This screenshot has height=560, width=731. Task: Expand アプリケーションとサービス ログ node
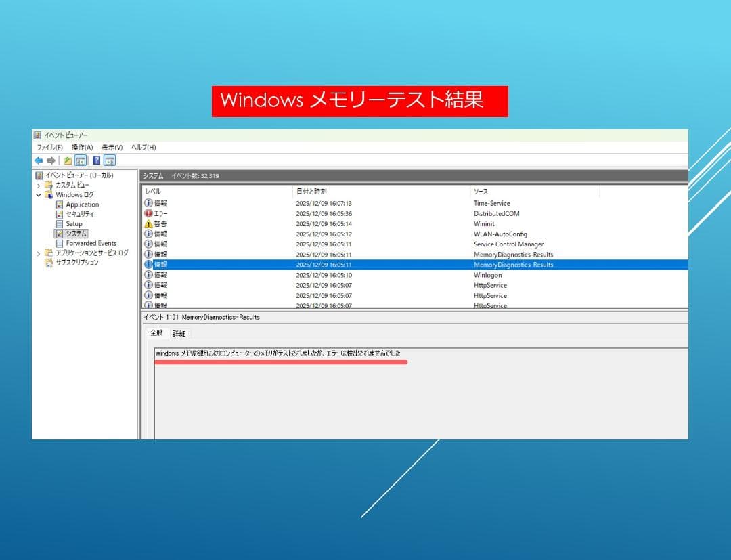38,252
